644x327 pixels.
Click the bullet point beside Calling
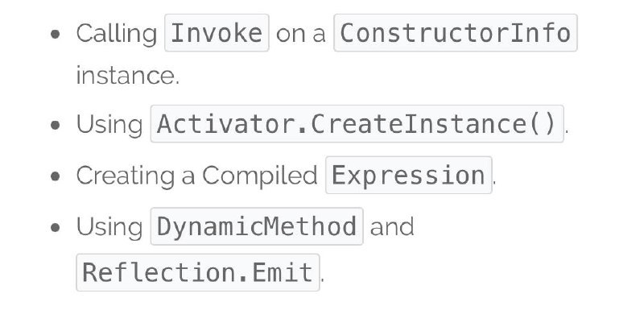point(55,34)
